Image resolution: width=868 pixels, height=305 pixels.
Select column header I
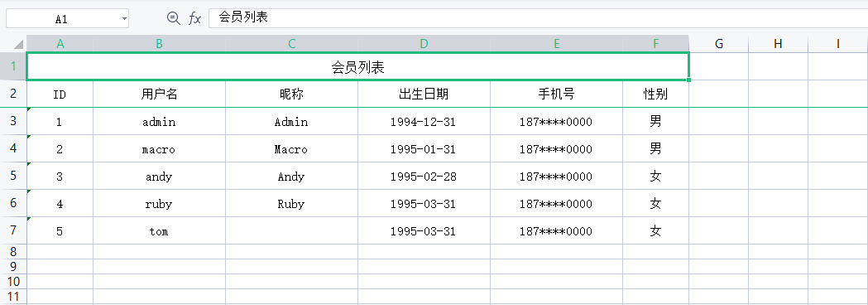click(838, 44)
